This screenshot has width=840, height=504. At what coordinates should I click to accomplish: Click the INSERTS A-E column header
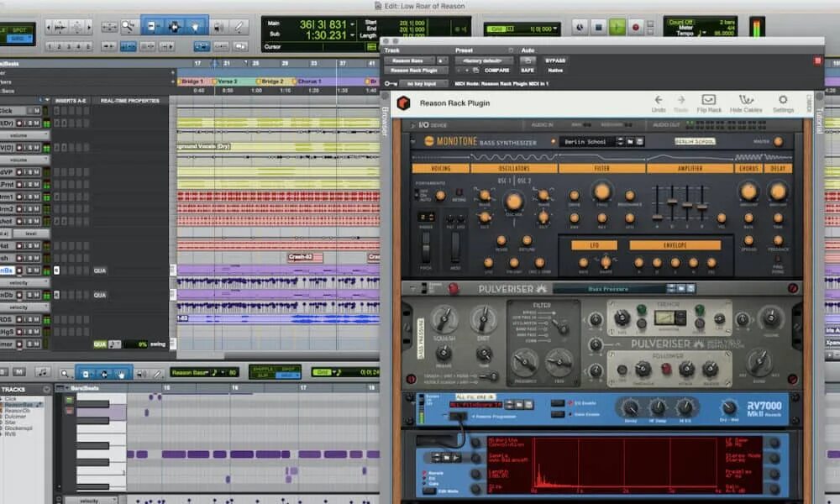tap(71, 101)
